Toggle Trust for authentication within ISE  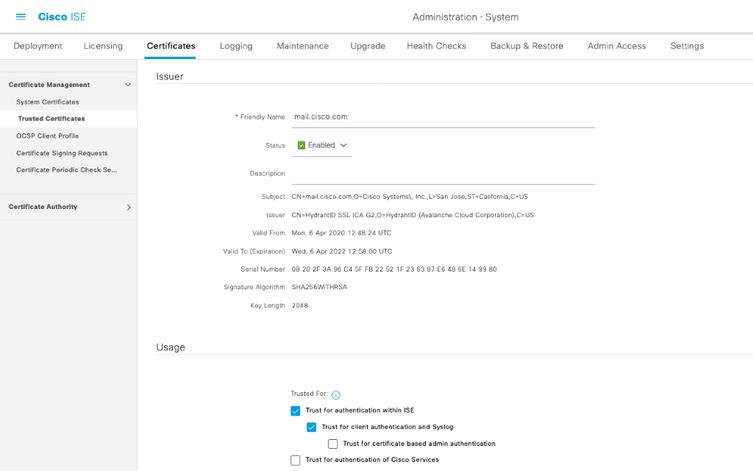(295, 410)
